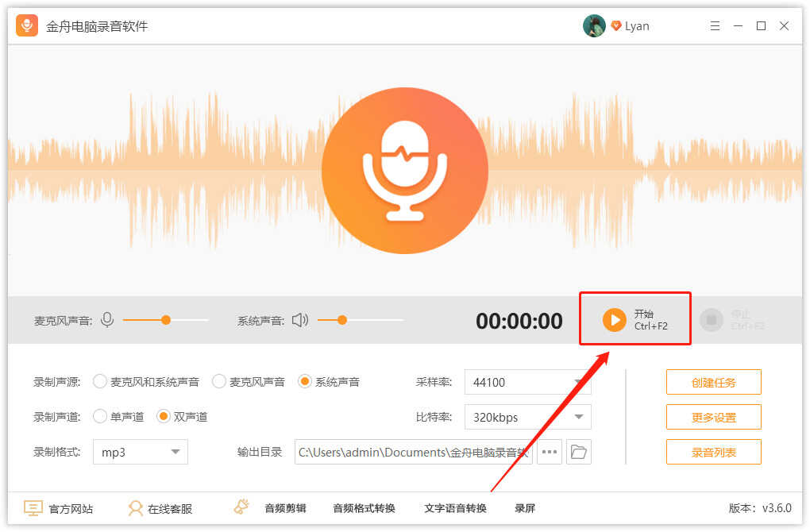Mute the microphone volume icon
Screen dimensions: 810x532
(x=107, y=320)
